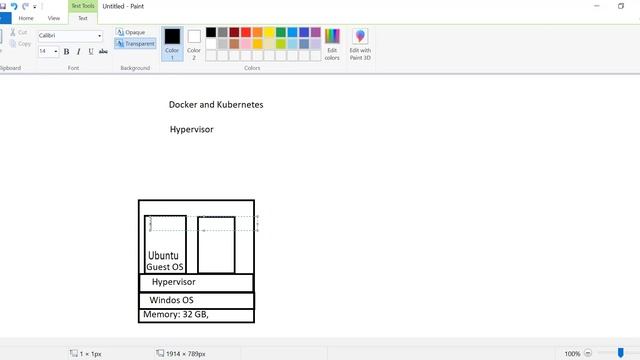Open Customize Quick Access Toolbar dropdown
The height and width of the screenshot is (360, 640).
click(x=35, y=7)
